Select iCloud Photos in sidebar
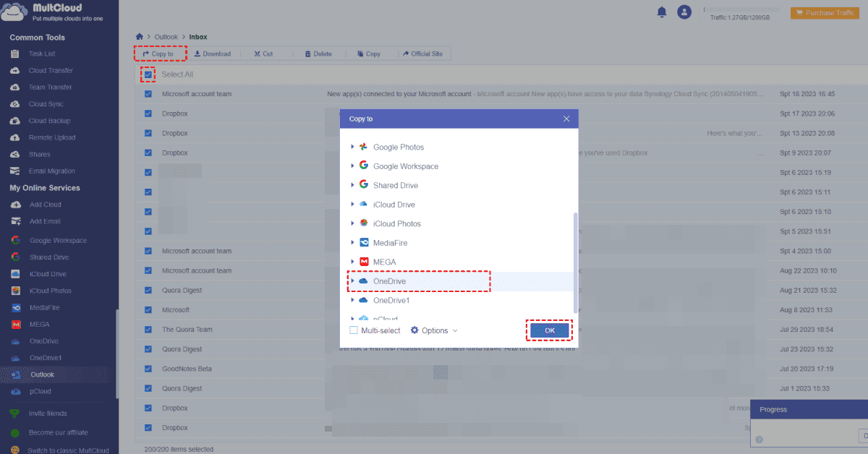 (x=51, y=291)
